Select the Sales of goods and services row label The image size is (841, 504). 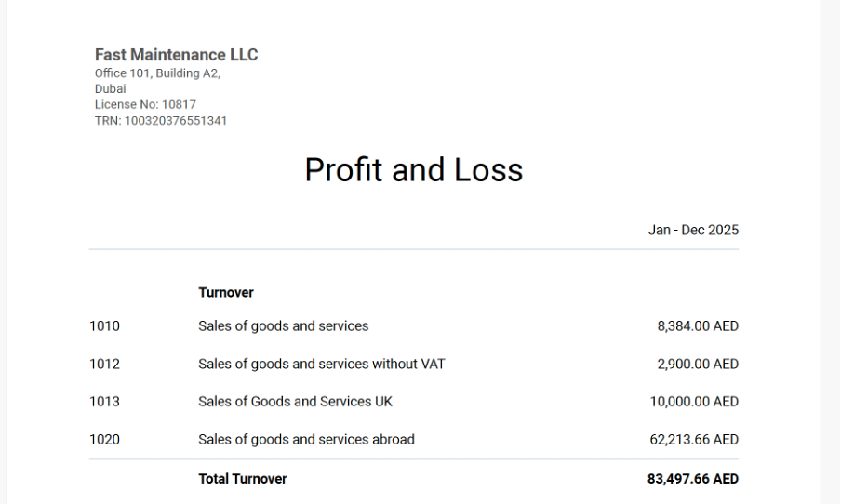283,326
